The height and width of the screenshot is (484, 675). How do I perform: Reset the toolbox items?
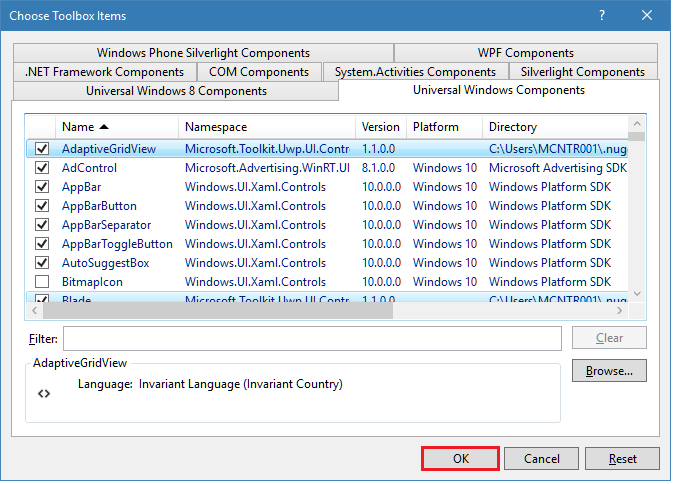coord(623,459)
